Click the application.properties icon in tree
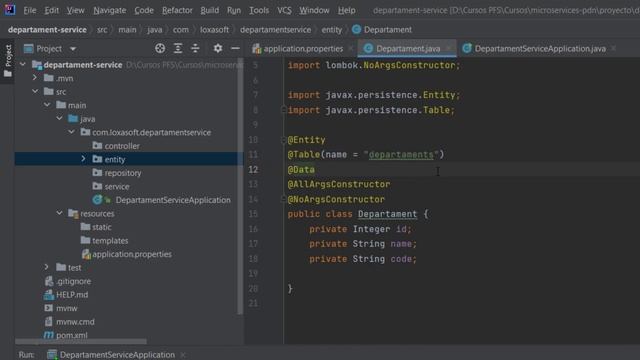The image size is (640, 360). tap(86, 254)
